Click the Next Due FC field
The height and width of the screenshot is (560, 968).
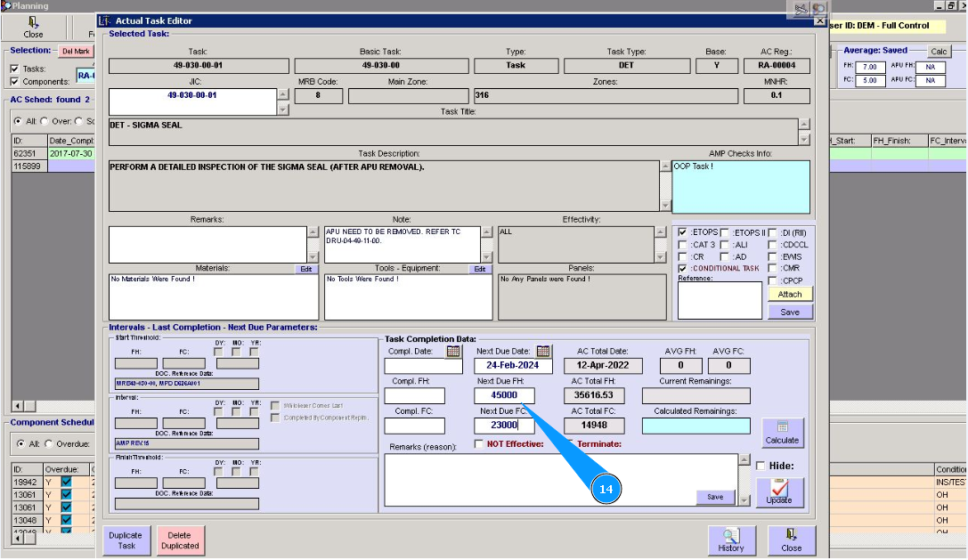(x=504, y=426)
